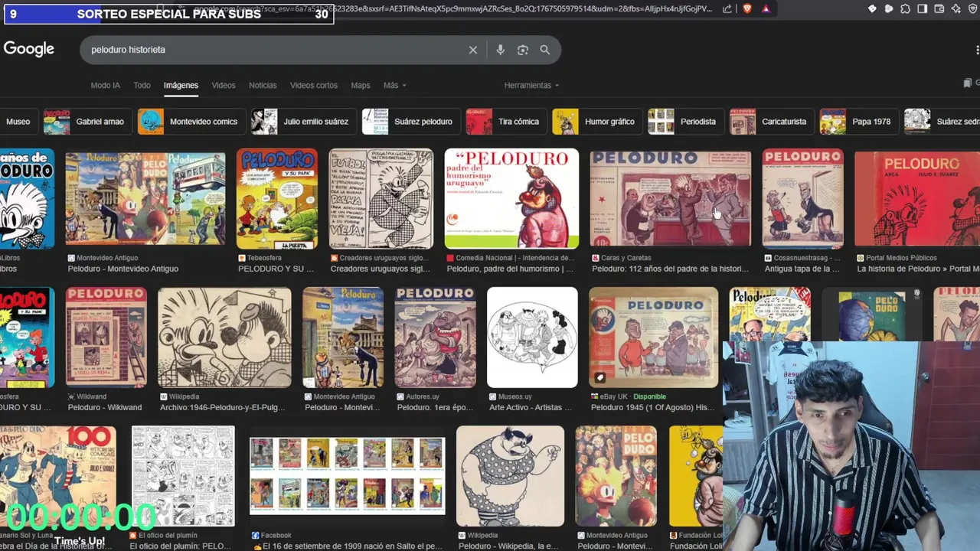
Task: Open the Noticias tab
Action: [263, 85]
